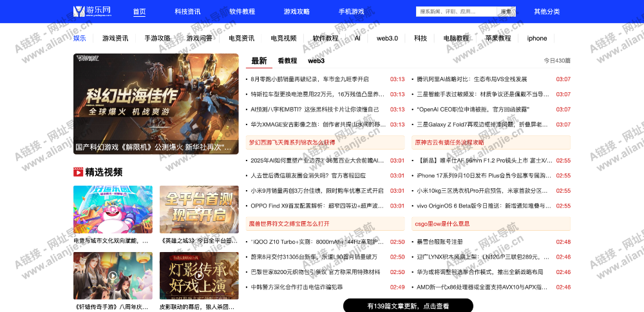The width and height of the screenshot is (644, 312).
Task: Open article 华为XMAGE安吉影像之旅
Action: 317,124
